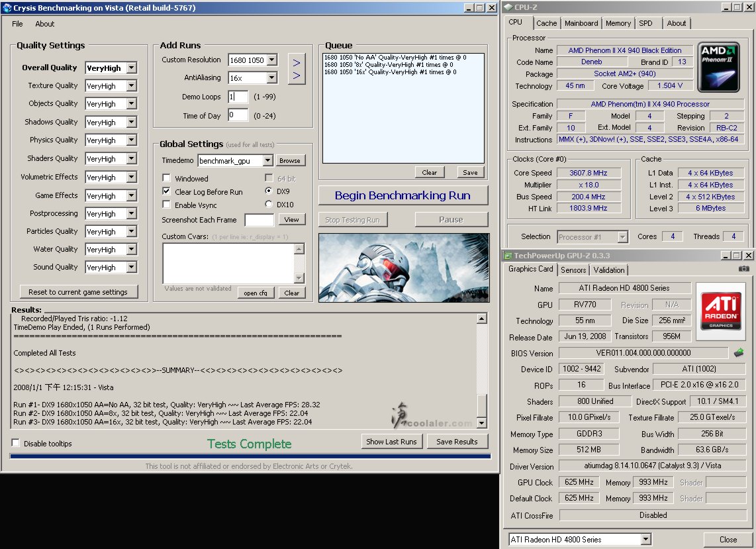
Task: Switch to the Sensors tab in GPU-Z
Action: click(573, 270)
